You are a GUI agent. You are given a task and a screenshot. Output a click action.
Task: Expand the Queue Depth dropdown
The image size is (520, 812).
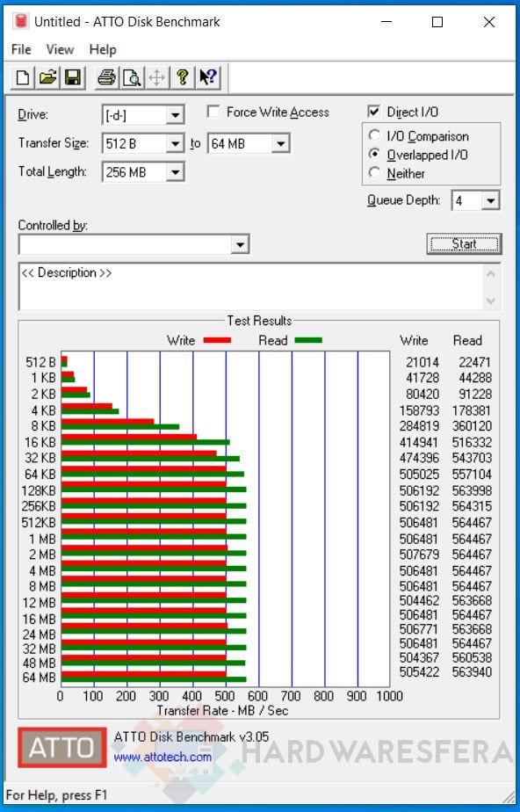point(489,200)
